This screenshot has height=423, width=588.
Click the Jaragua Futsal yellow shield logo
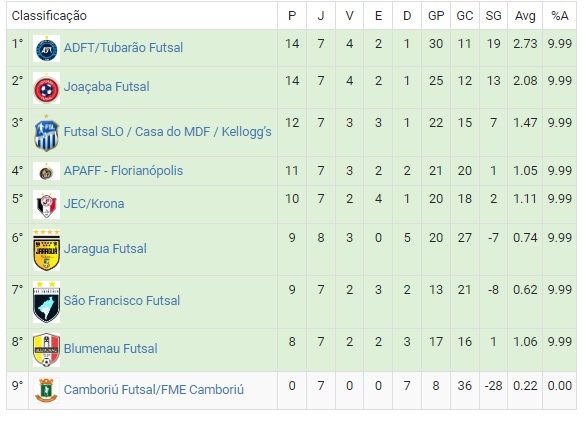click(46, 250)
